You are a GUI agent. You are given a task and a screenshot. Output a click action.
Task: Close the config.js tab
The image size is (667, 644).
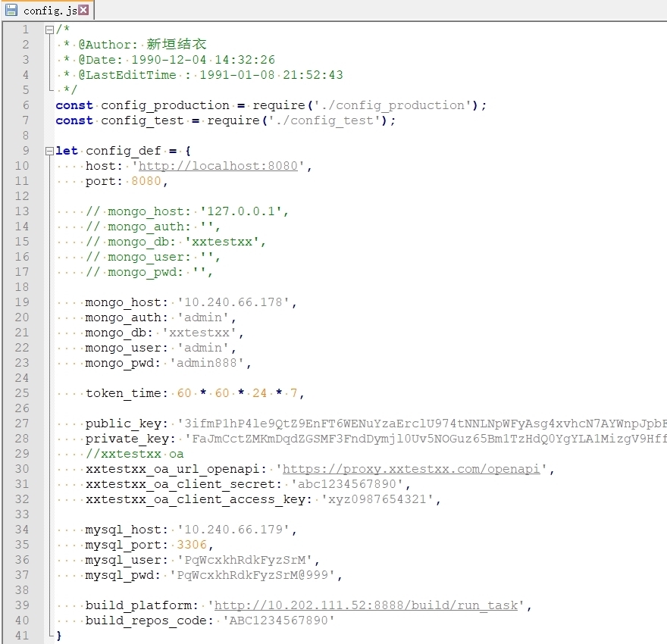click(x=84, y=10)
